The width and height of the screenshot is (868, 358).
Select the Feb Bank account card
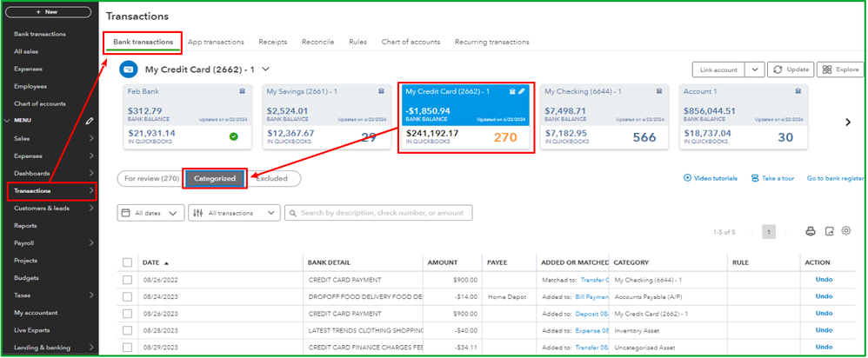click(x=187, y=116)
